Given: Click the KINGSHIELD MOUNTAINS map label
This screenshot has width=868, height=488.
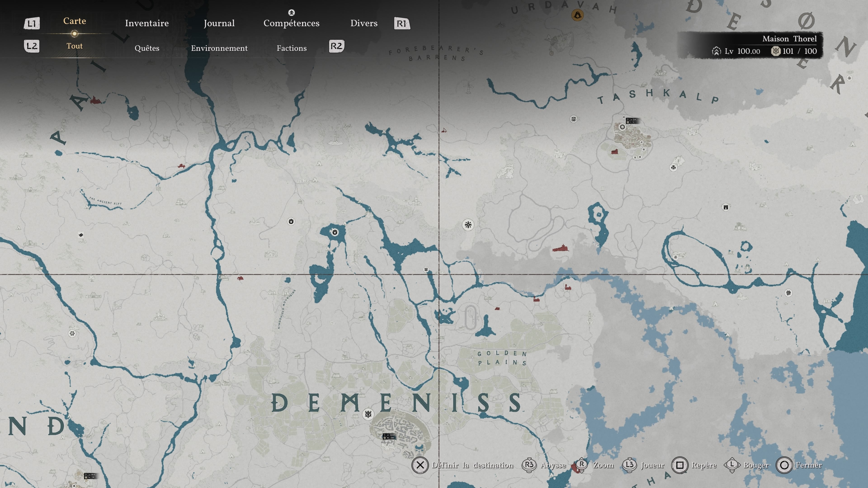Looking at the screenshot, I should tap(287, 309).
